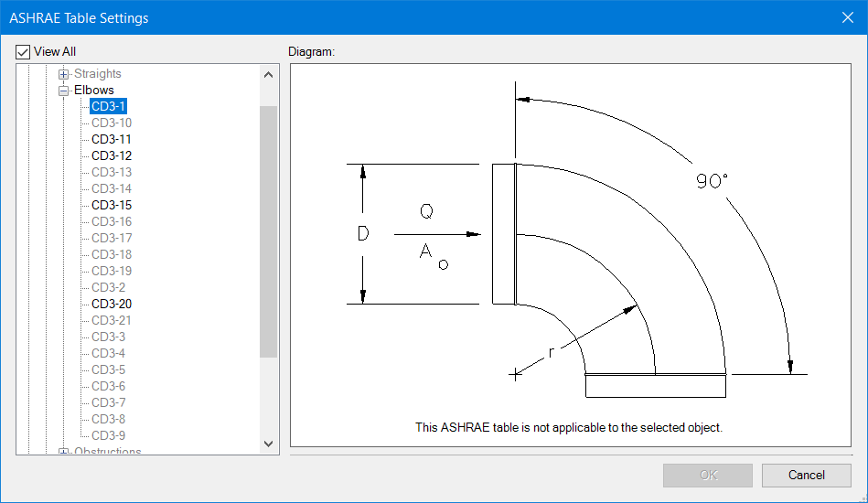Toggle the View All checkbox
The image size is (868, 503).
click(23, 52)
